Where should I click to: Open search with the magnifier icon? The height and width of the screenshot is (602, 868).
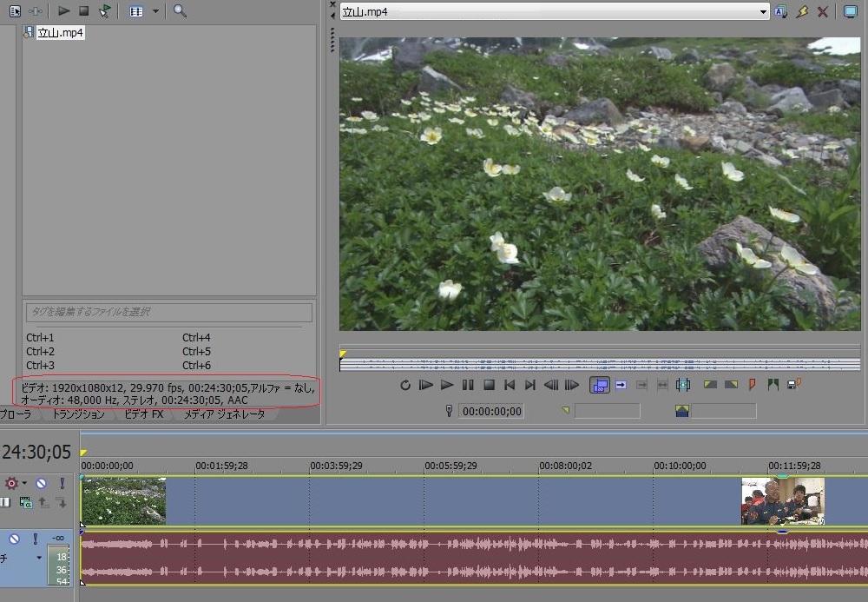180,11
